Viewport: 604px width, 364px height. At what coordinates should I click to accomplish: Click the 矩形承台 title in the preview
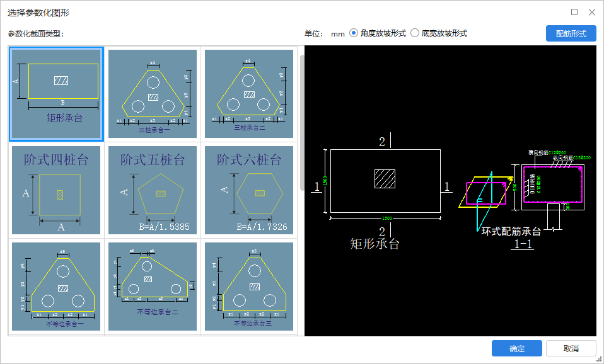(x=375, y=244)
